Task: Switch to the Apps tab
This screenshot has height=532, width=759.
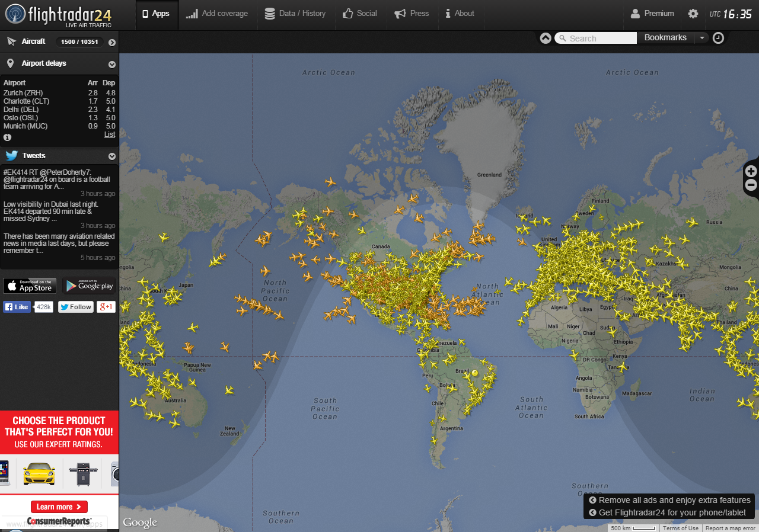Action: 157,13
